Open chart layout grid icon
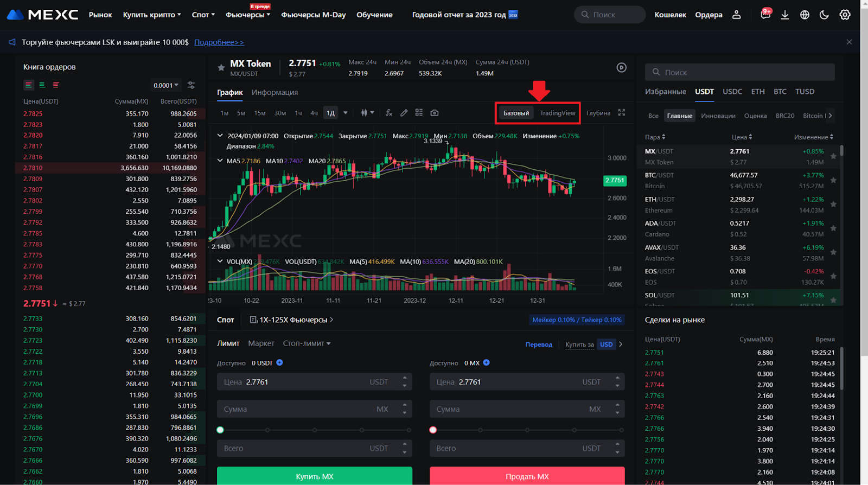This screenshot has width=868, height=485. (x=419, y=113)
